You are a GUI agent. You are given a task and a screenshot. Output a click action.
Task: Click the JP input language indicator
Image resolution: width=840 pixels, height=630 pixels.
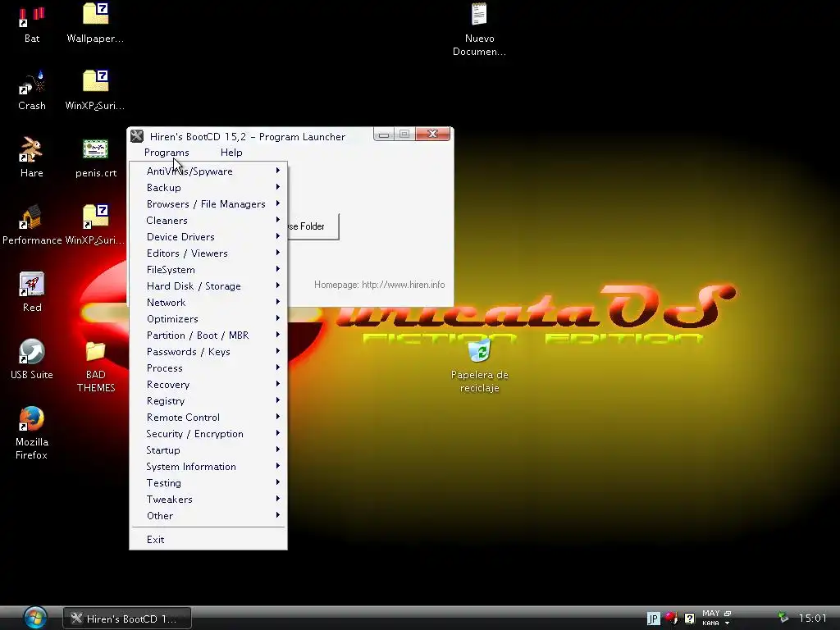click(653, 619)
